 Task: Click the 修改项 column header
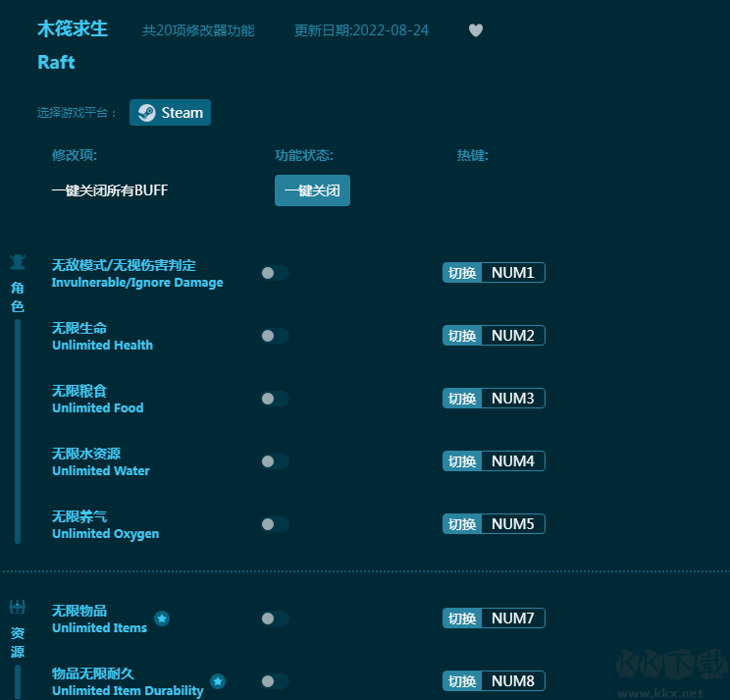[75, 155]
